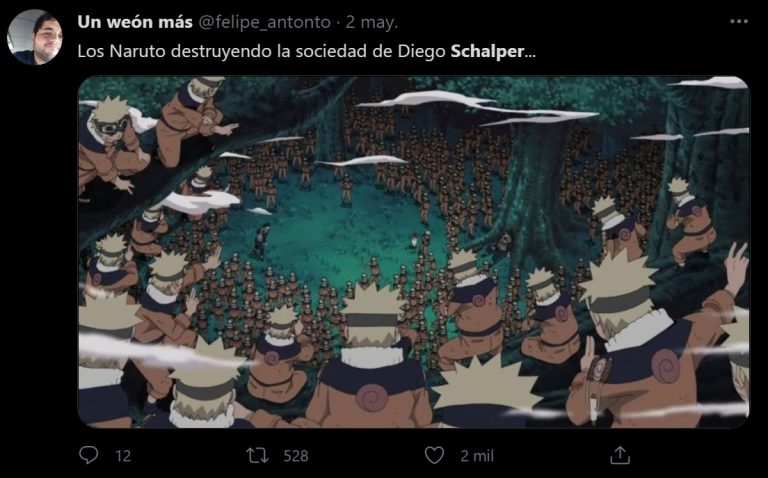The image size is (768, 478).
Task: Like the tweet with heart icon
Action: (x=434, y=455)
